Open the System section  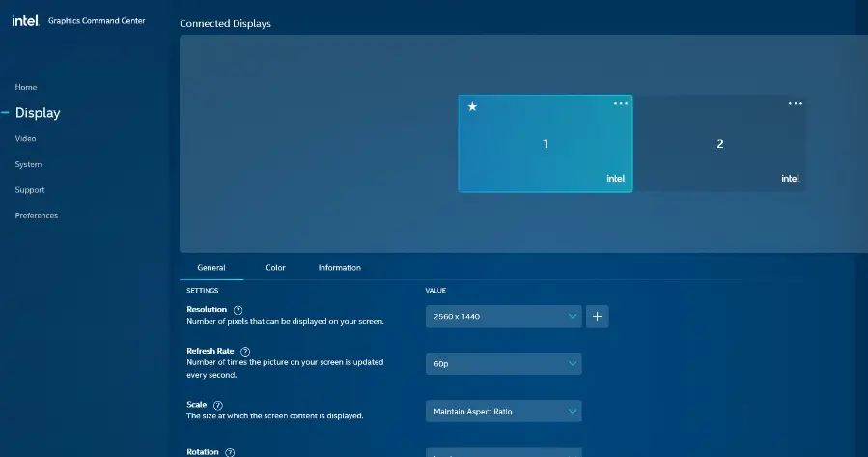(x=28, y=164)
